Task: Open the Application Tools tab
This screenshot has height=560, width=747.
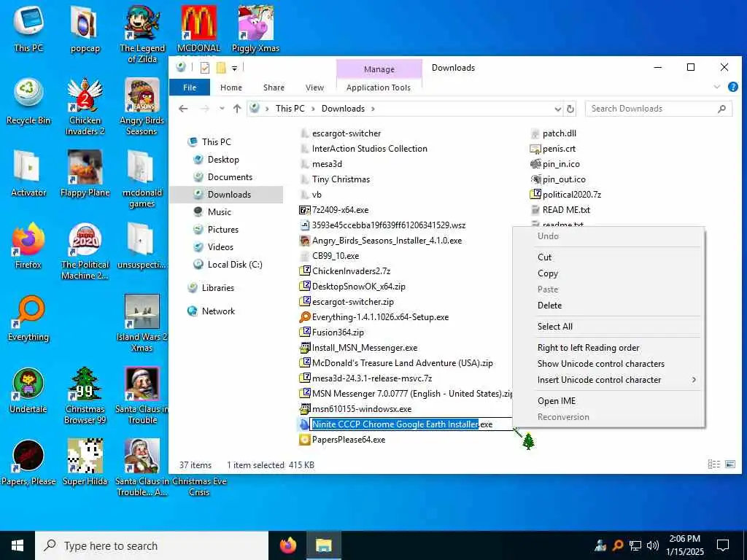Action: click(x=379, y=87)
